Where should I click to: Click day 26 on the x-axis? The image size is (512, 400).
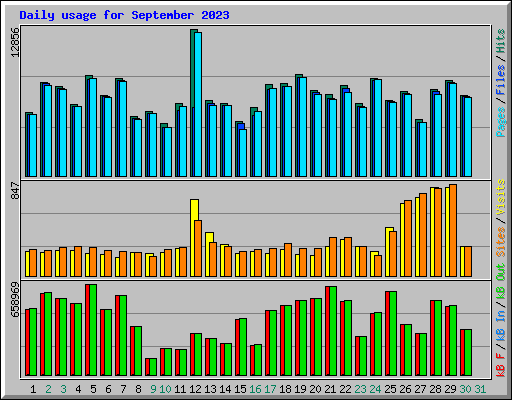pos(405,389)
